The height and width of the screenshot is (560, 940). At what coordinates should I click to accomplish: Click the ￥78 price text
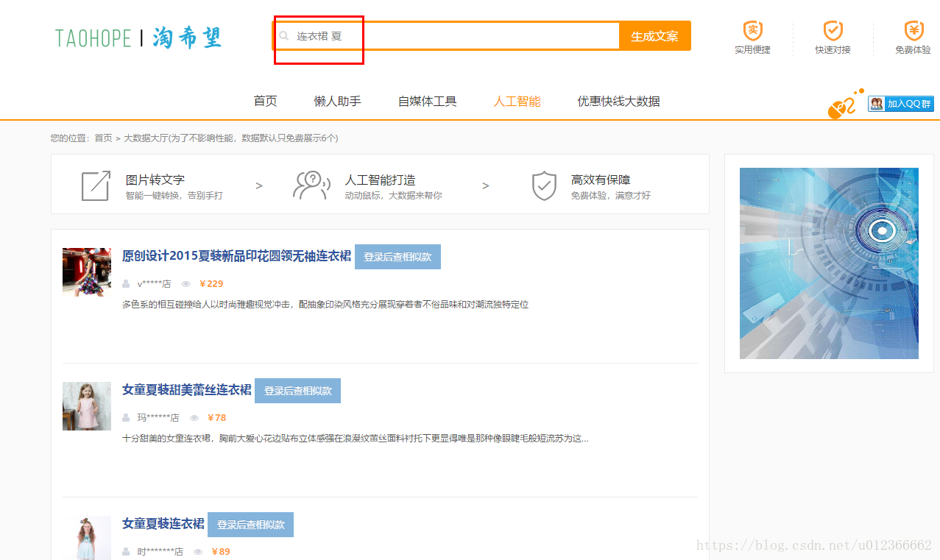coord(217,417)
